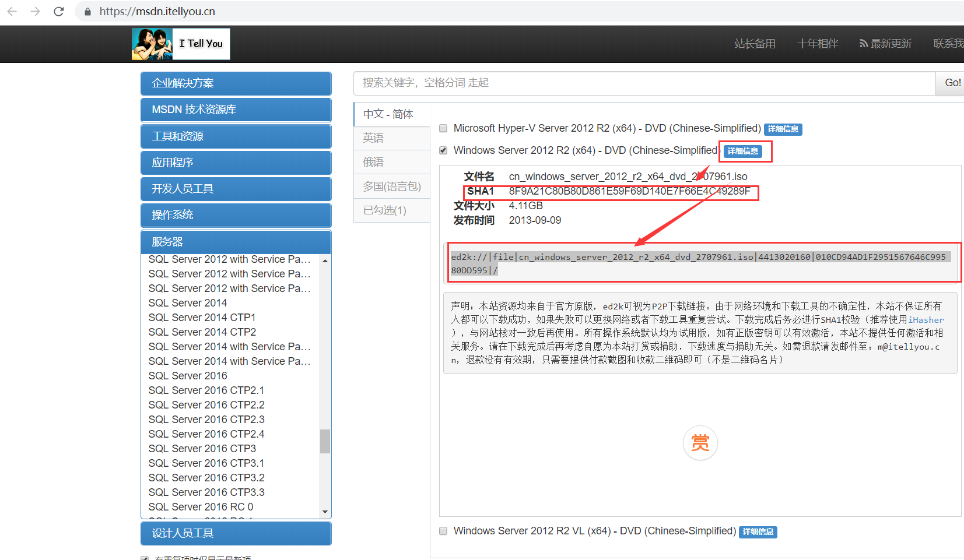Open the 站长备用 header link

point(755,44)
